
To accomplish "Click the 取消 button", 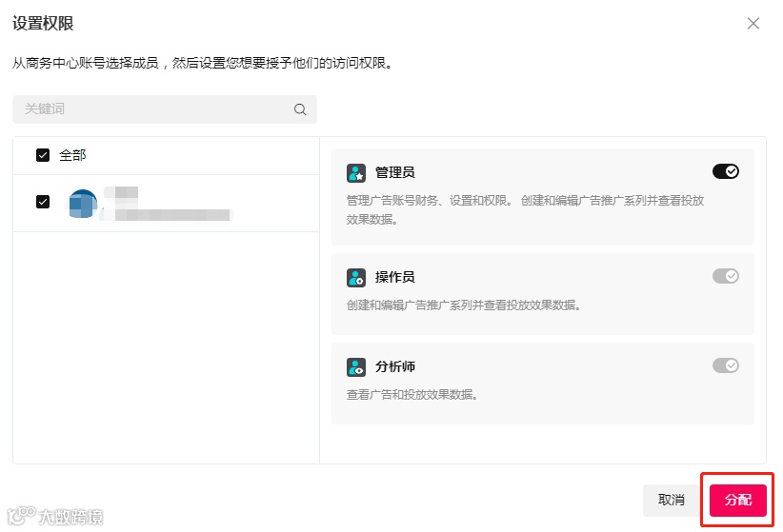I will (x=671, y=500).
